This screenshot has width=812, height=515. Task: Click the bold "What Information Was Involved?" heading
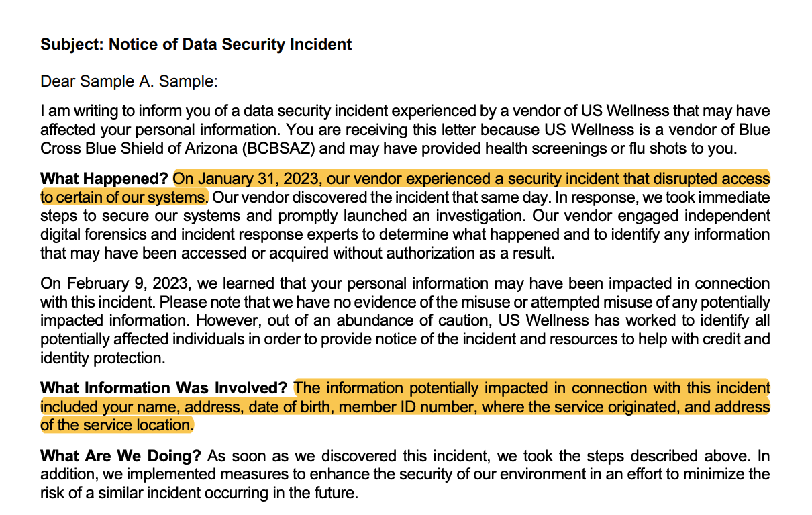pos(164,388)
